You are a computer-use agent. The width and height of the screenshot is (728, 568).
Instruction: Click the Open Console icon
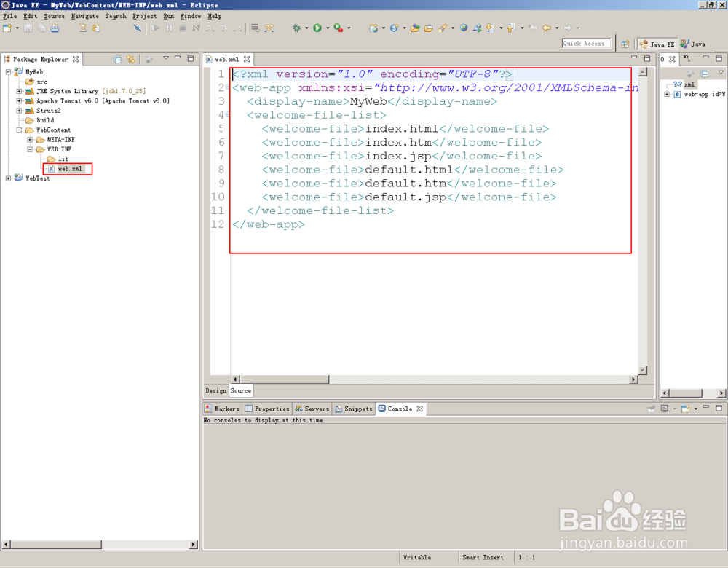pos(686,409)
